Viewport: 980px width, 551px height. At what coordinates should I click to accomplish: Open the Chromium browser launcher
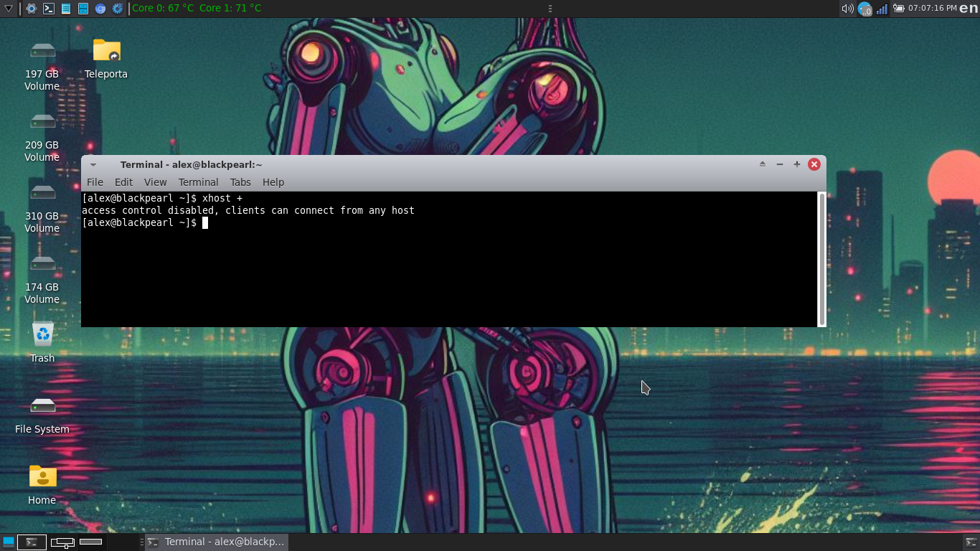click(x=100, y=9)
